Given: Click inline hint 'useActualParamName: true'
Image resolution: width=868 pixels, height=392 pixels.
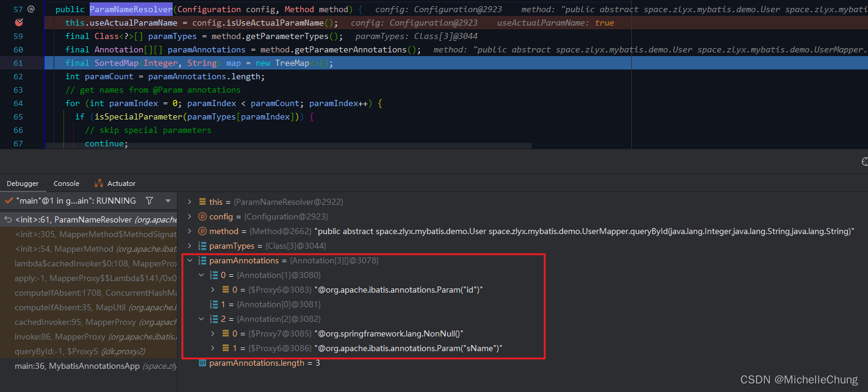Looking at the screenshot, I should pyautogui.click(x=556, y=23).
